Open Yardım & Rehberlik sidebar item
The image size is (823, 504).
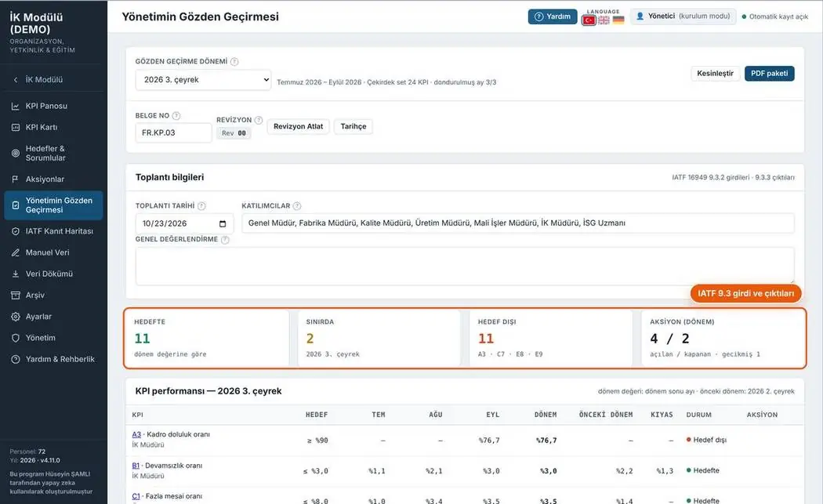click(53, 359)
